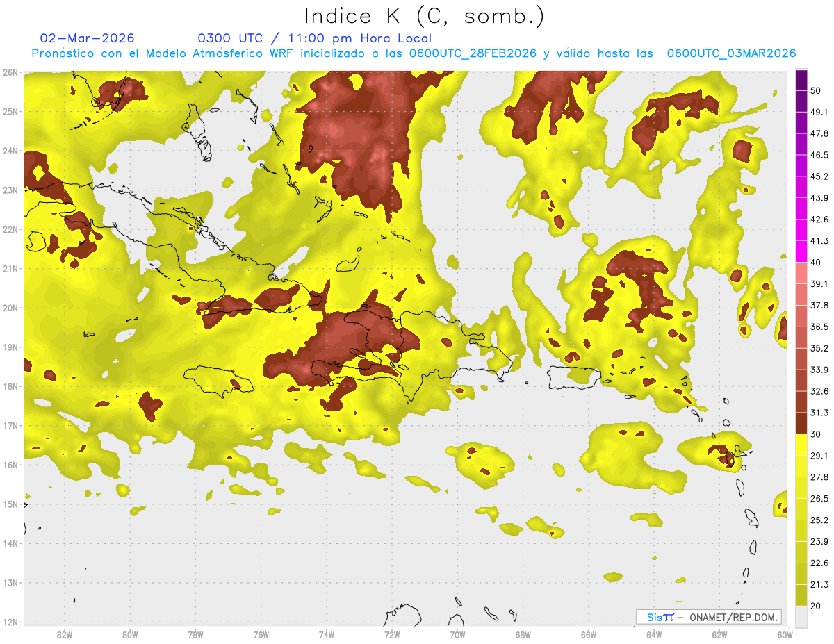834x644 pixels.
Task: Click the 82W longitude label
Action: [x=64, y=634]
